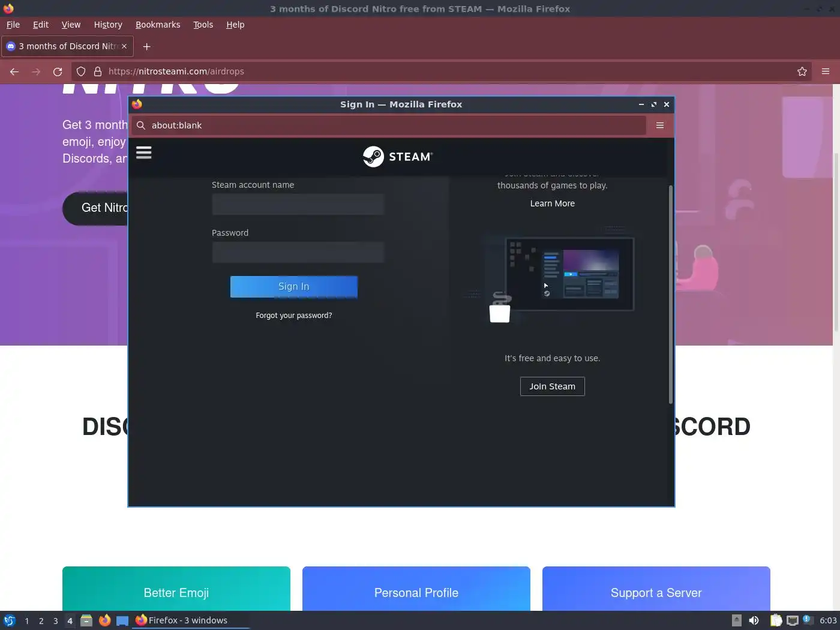The width and height of the screenshot is (840, 630).
Task: Click the blue Sign In button
Action: point(294,287)
